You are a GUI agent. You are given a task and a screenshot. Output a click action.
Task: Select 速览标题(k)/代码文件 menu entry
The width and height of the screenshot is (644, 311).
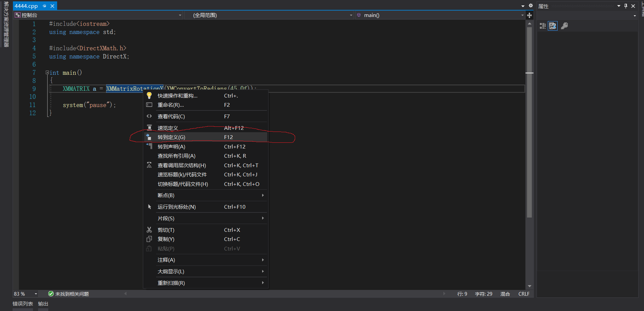tap(206, 175)
